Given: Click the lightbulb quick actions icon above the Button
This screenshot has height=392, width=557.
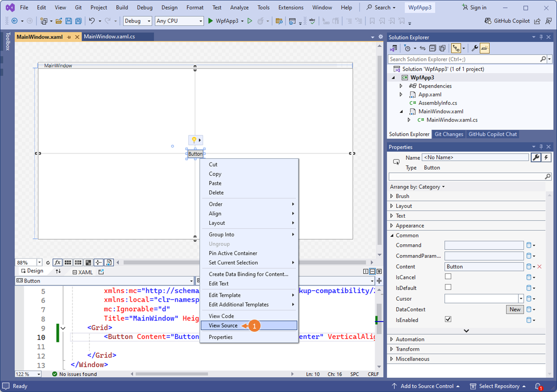Looking at the screenshot, I should 194,140.
